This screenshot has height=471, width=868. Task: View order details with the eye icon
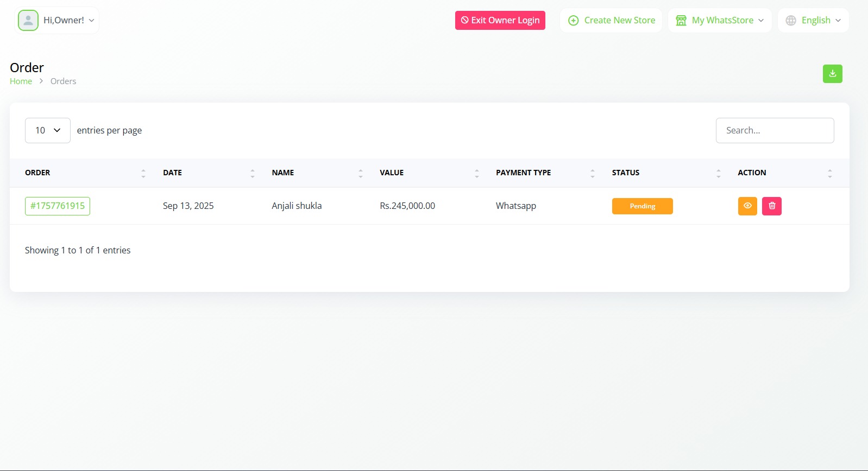(x=747, y=206)
